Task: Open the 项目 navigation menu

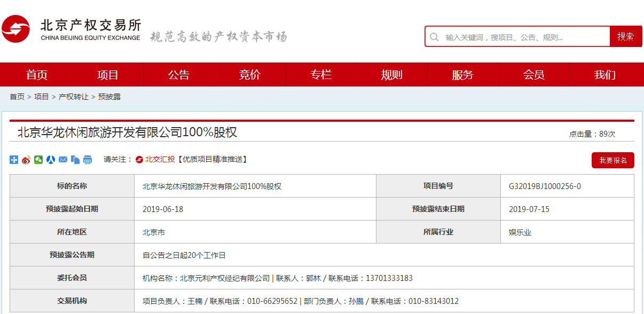Action: 108,75
